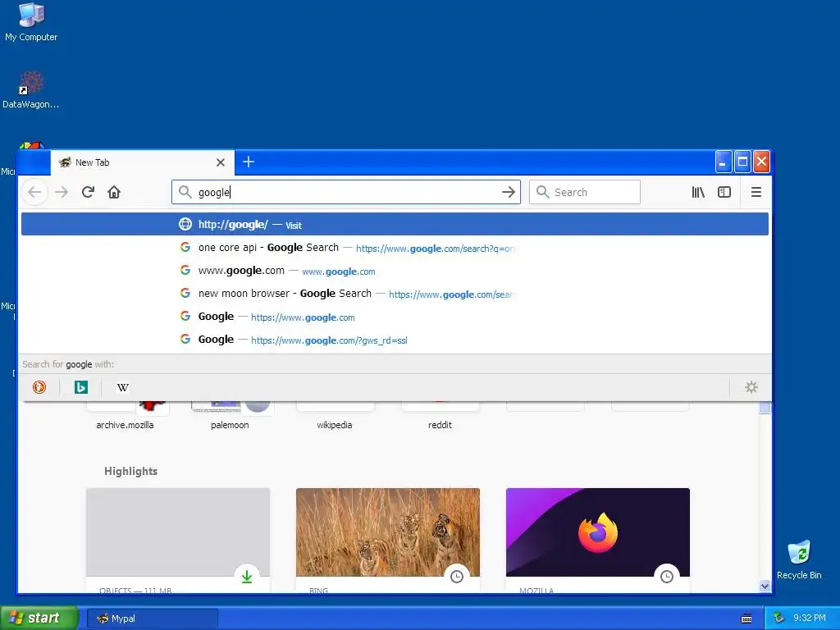The width and height of the screenshot is (840, 630).
Task: Click the Search box in the toolbar
Action: point(584,192)
